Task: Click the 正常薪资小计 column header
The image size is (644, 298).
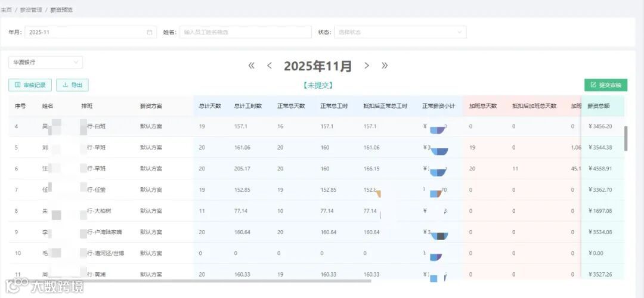Action: click(439, 106)
